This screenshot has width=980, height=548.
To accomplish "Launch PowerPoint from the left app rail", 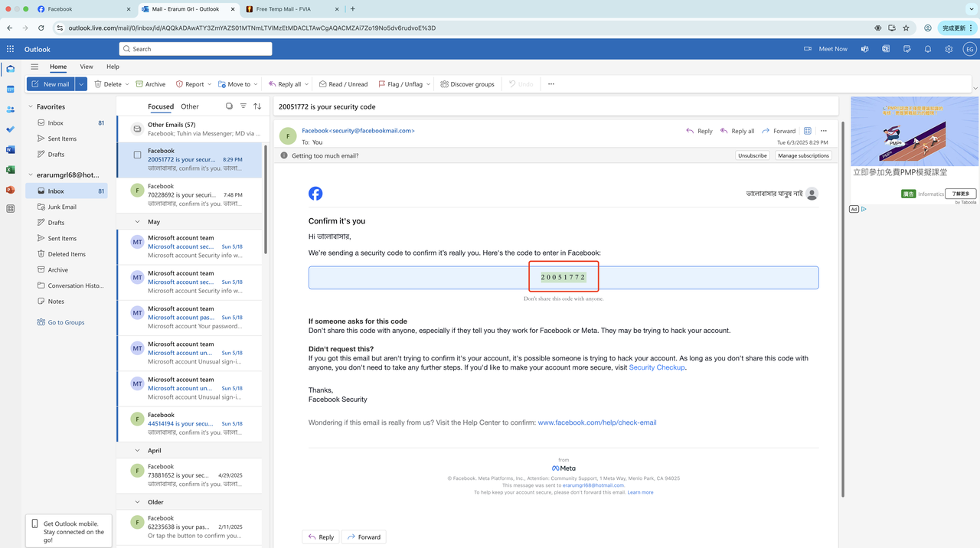I will [10, 189].
